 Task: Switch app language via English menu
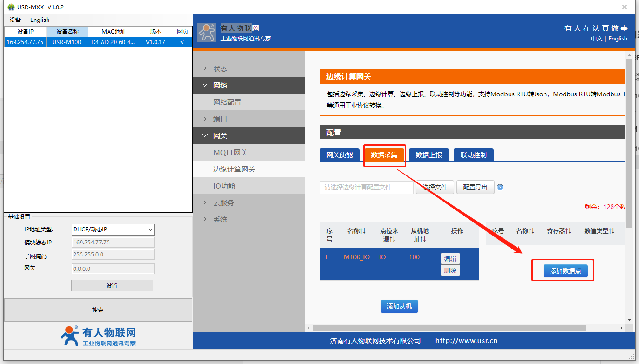coord(40,20)
